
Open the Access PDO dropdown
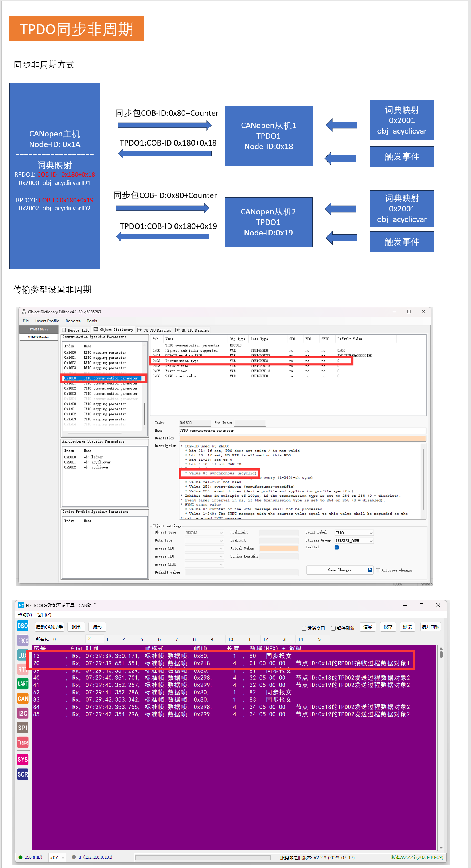(204, 556)
